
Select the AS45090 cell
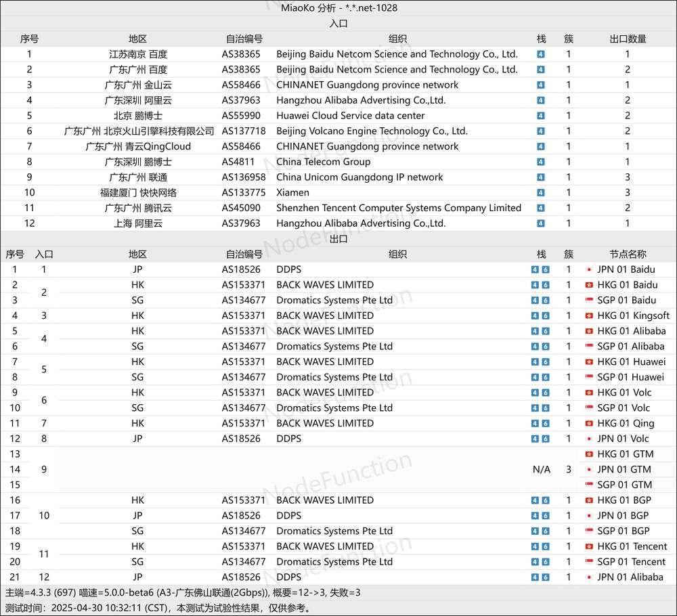pos(241,208)
